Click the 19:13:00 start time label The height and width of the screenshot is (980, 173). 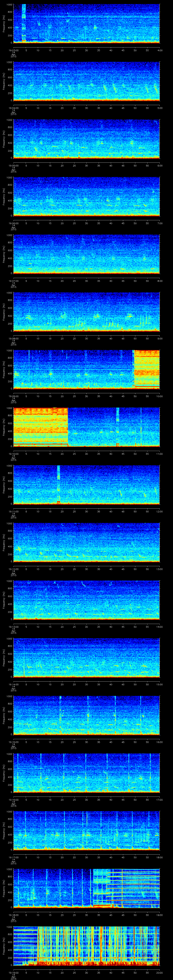(13, 627)
